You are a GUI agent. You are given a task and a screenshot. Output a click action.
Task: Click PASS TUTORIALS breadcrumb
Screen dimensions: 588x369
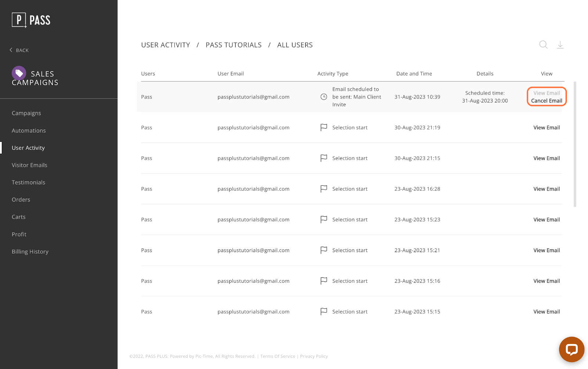233,45
